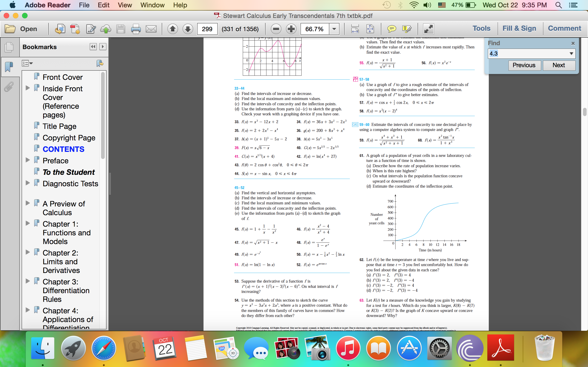Toggle full screen read mode

pos(428,29)
